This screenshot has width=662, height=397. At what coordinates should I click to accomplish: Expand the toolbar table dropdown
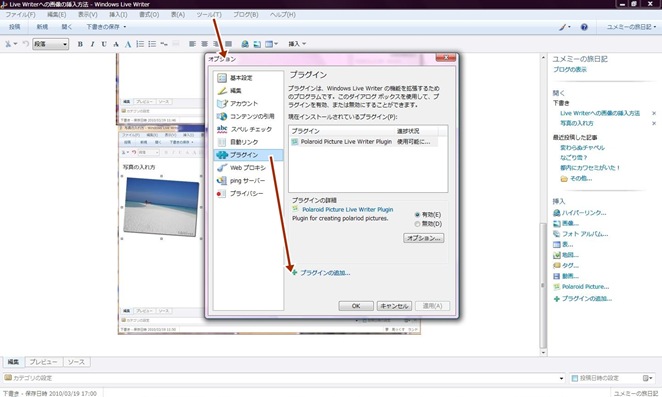(276, 44)
